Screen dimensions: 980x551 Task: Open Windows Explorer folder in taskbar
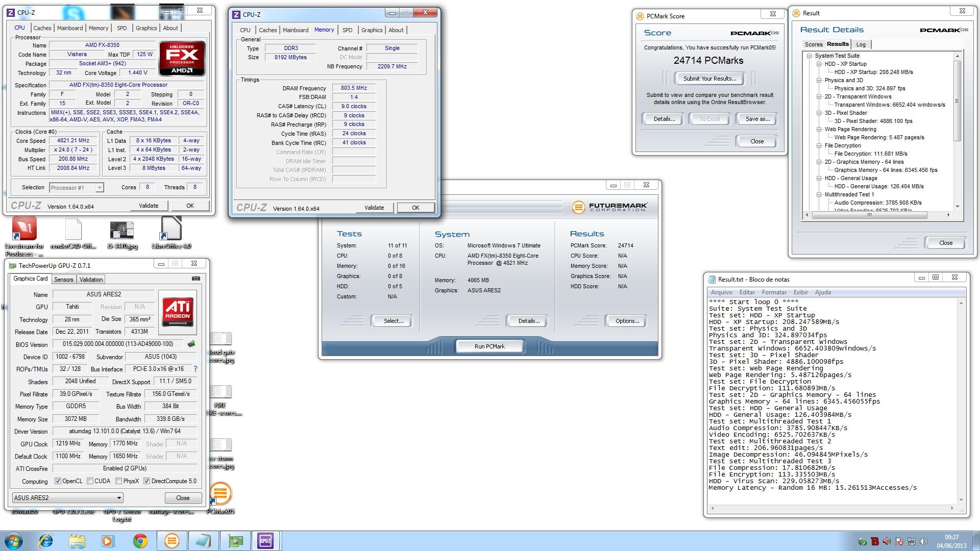[x=77, y=541]
